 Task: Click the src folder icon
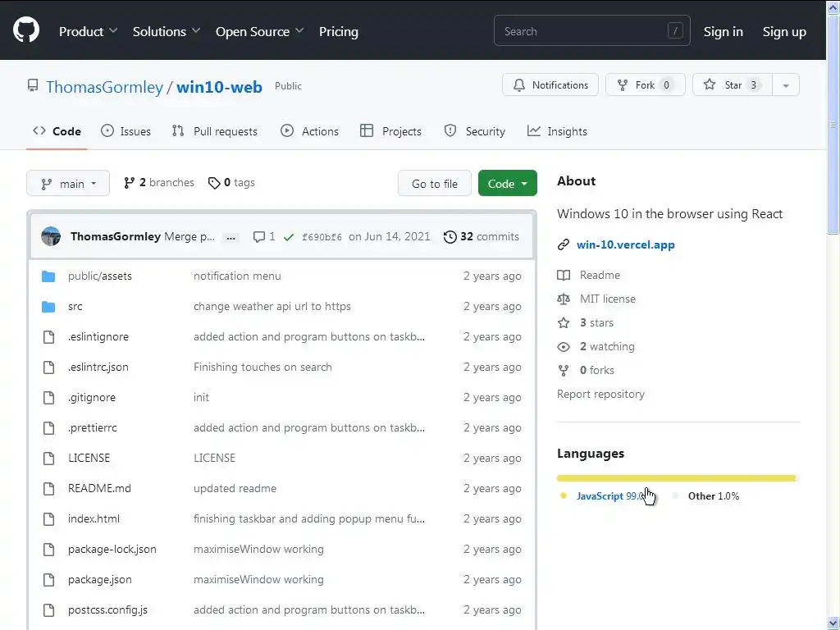point(48,307)
